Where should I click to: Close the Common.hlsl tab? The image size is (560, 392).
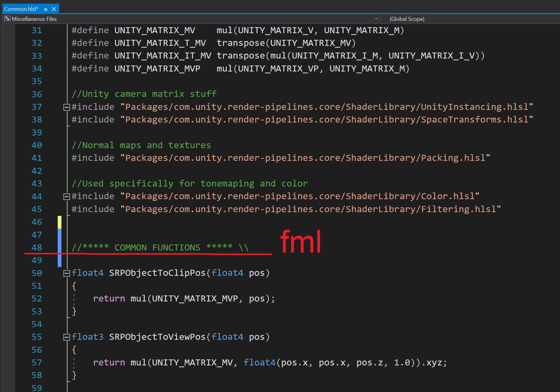[54, 9]
